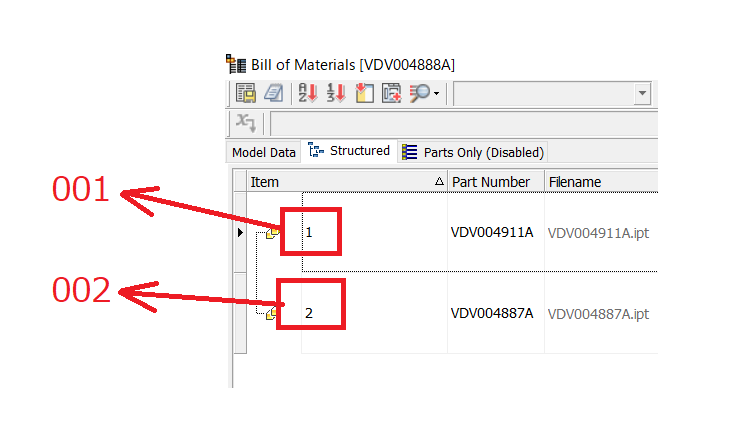Click the formula function icon
This screenshot has height=439, width=730.
coord(245,123)
